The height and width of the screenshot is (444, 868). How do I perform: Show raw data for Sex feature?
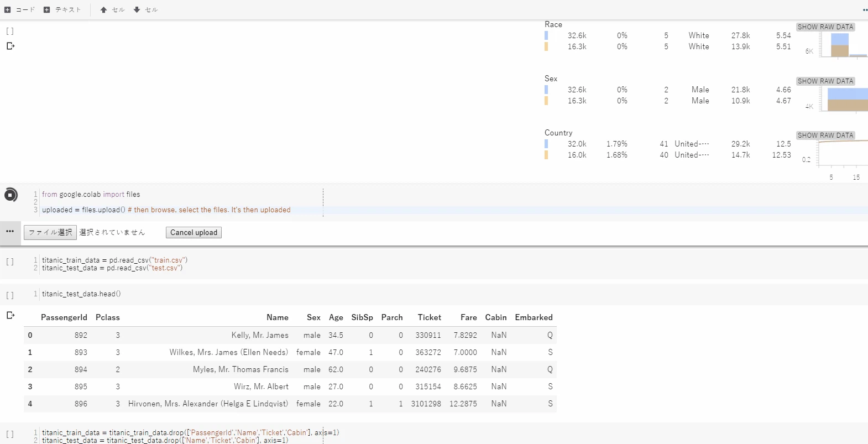tap(825, 81)
